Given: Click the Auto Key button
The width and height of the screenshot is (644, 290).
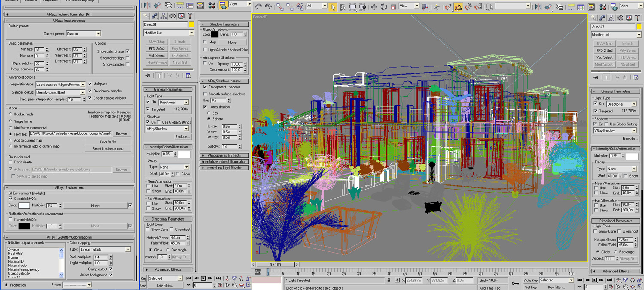Looking at the screenshot, I should click(x=531, y=280).
